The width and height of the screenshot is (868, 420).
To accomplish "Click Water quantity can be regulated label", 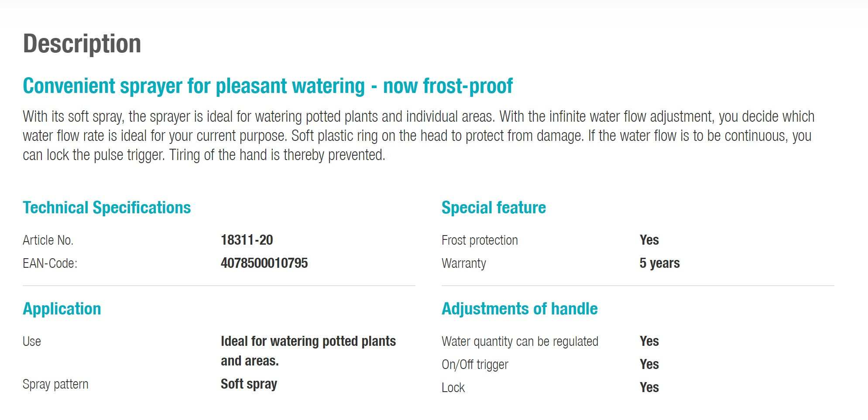I will (x=520, y=341).
